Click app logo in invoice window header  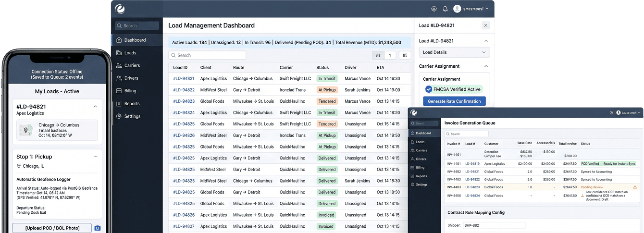(414, 112)
